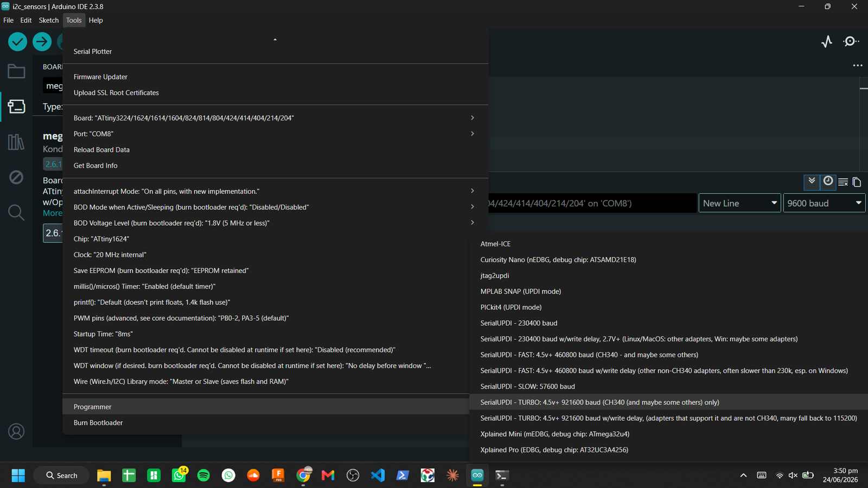Open the Library Manager sidebar icon

pyautogui.click(x=16, y=142)
